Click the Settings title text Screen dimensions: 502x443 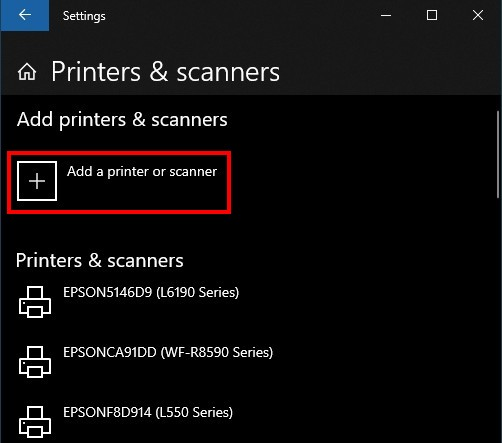[x=84, y=16]
